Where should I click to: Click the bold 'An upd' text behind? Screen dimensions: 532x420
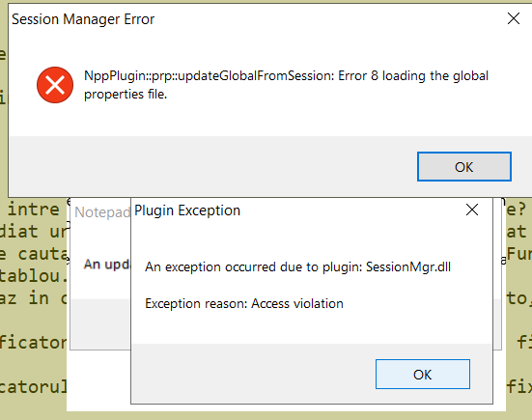[x=107, y=264]
